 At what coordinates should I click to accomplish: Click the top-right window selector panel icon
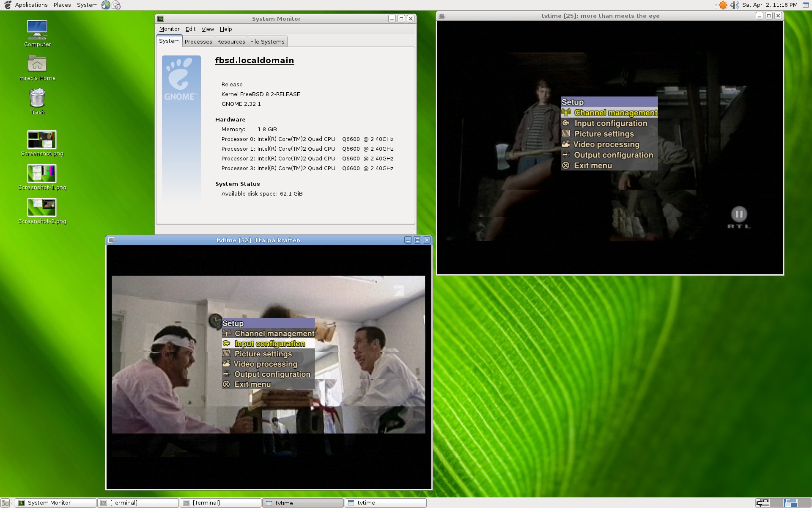point(805,5)
